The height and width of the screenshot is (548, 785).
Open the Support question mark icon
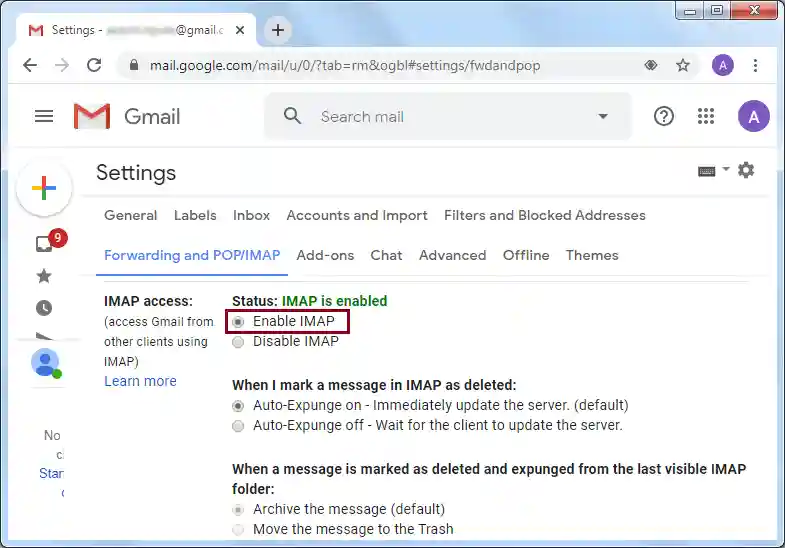[x=664, y=116]
